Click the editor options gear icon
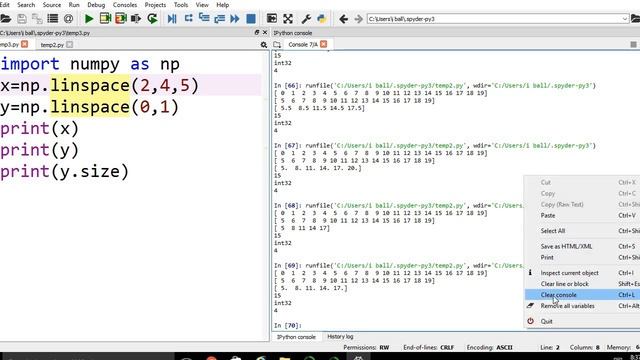Image resolution: width=640 pixels, height=360 pixels. (x=264, y=44)
